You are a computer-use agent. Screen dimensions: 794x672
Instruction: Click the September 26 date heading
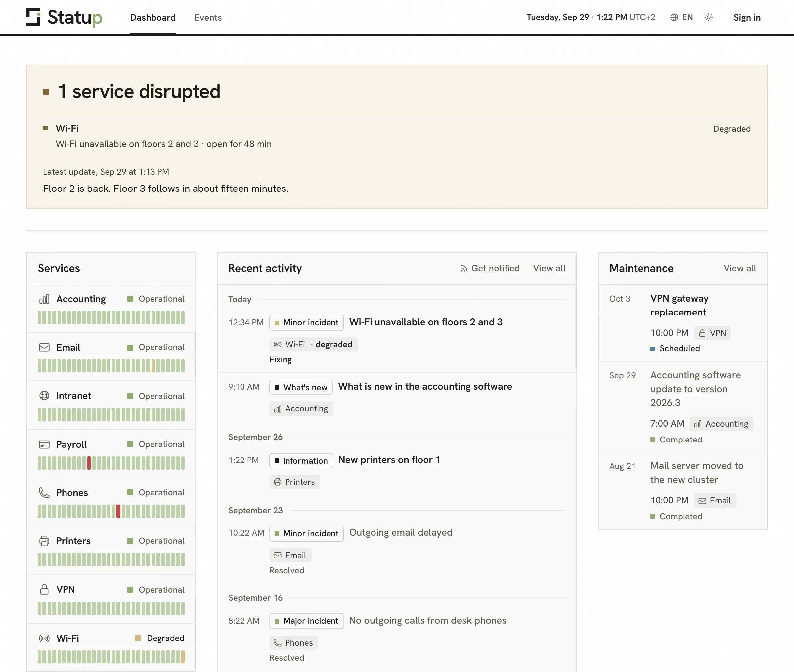click(x=255, y=437)
